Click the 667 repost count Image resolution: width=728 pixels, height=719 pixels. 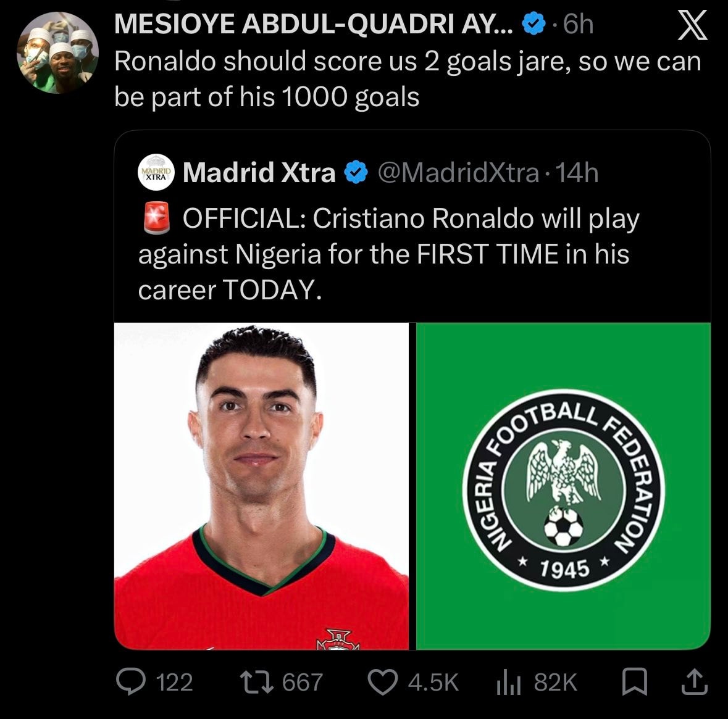[x=302, y=683]
